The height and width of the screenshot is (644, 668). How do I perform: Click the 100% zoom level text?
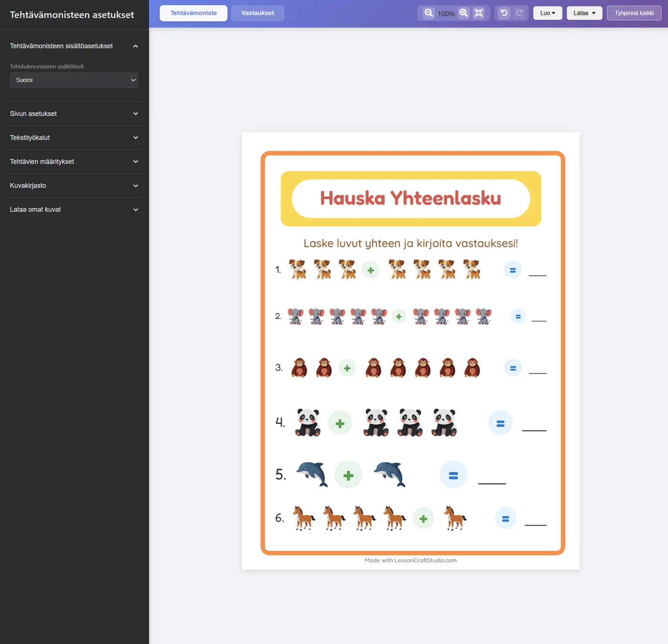click(446, 14)
